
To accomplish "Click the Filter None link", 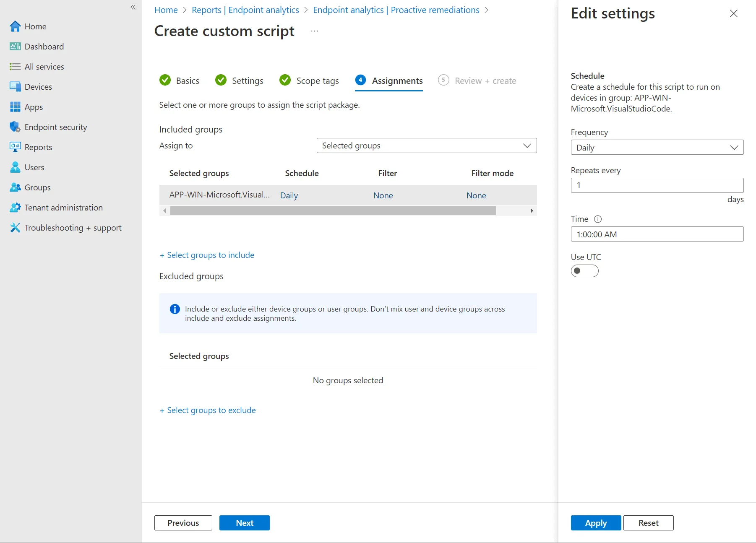I will point(383,195).
